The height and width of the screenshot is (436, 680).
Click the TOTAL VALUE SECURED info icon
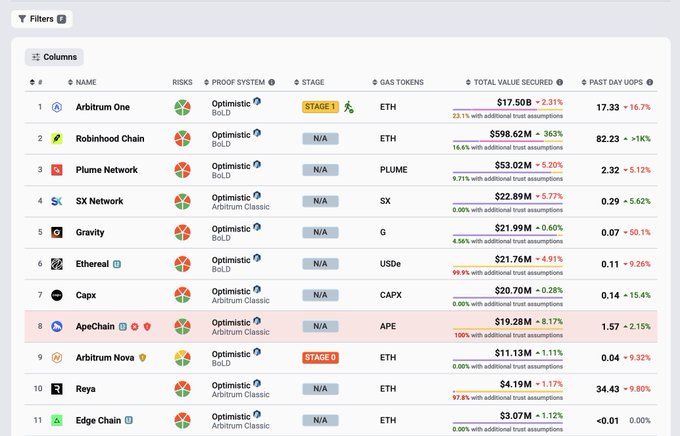click(x=559, y=82)
